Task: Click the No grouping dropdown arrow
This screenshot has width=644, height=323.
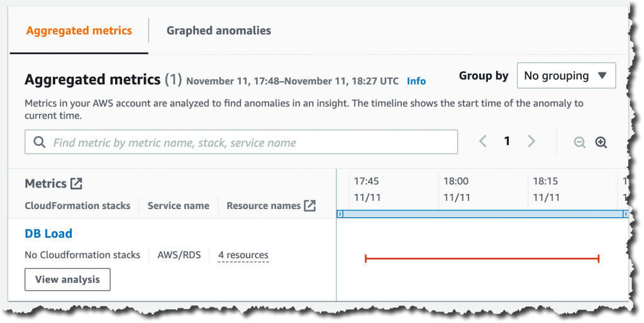Action: [x=602, y=76]
